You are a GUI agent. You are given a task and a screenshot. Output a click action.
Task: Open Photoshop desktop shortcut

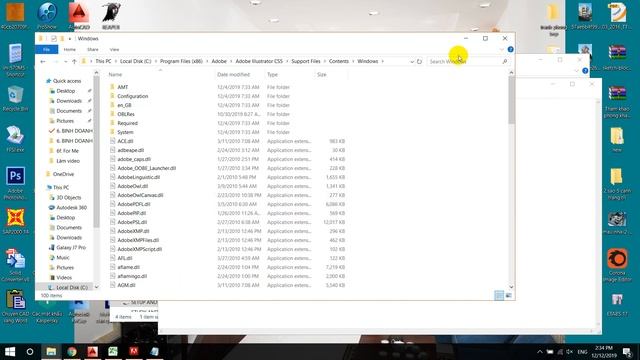coord(15,183)
